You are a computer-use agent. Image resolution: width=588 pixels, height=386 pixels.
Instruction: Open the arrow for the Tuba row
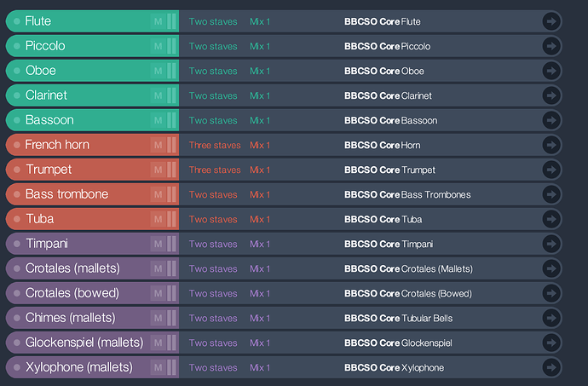[551, 219]
